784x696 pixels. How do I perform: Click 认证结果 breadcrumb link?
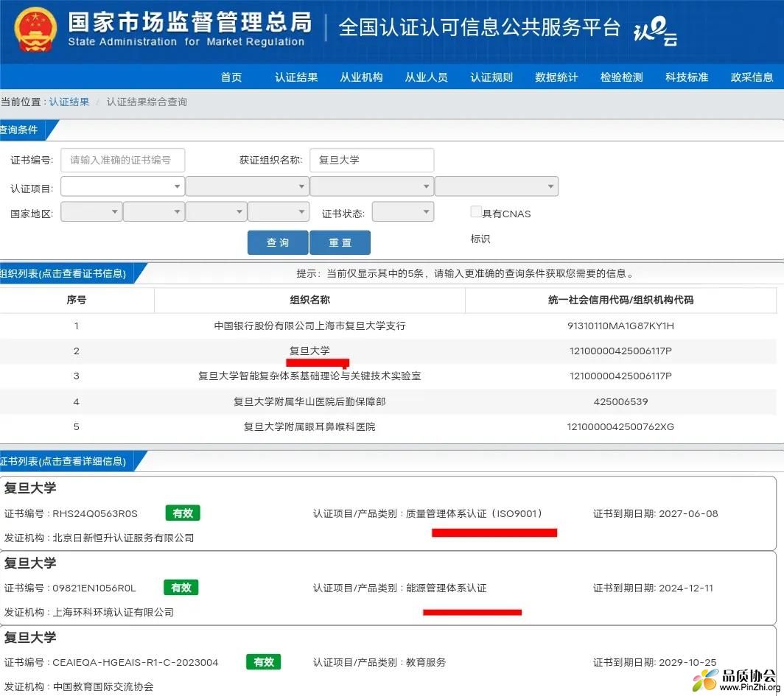click(69, 102)
